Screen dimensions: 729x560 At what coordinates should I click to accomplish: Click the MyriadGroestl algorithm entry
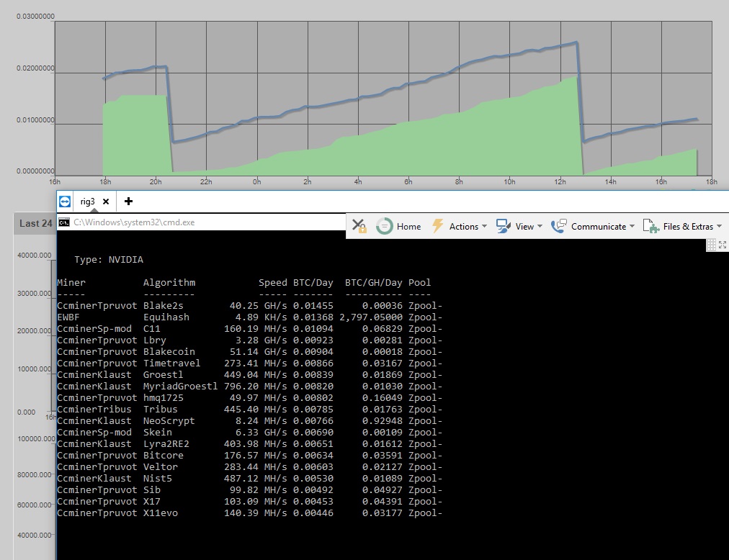click(180, 387)
